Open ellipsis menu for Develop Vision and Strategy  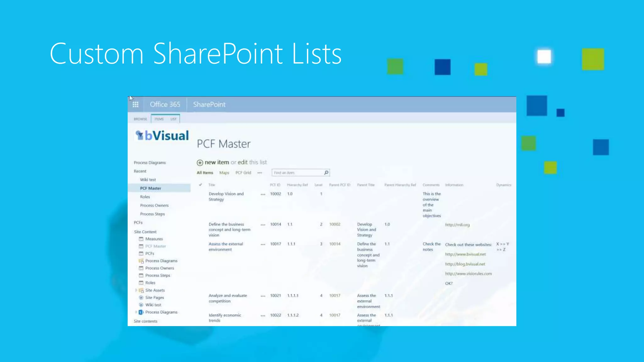(263, 195)
